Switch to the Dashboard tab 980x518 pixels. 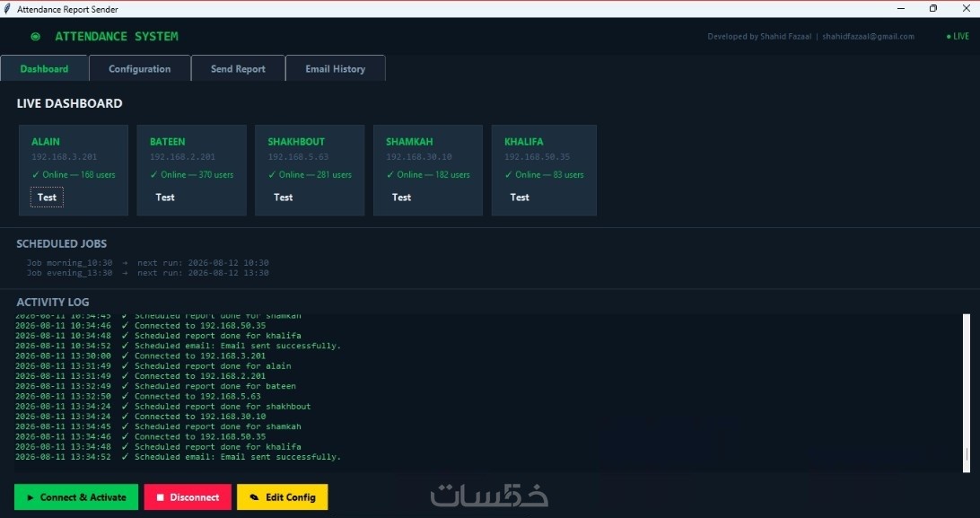(x=44, y=69)
